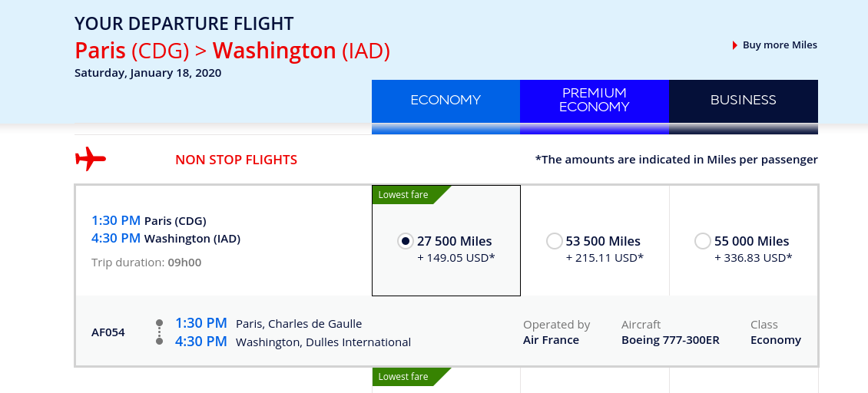Screen dimensions: 868x393
Task: Choose the 53 500 Miles premium economy fare
Action: (554, 241)
